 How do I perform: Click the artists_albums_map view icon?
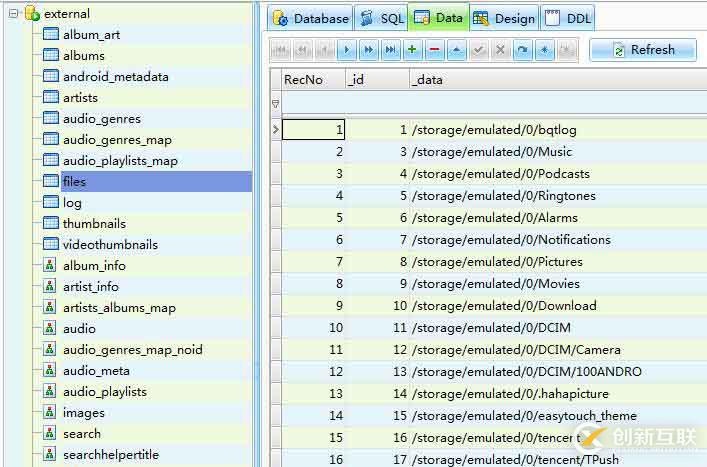[x=50, y=307]
